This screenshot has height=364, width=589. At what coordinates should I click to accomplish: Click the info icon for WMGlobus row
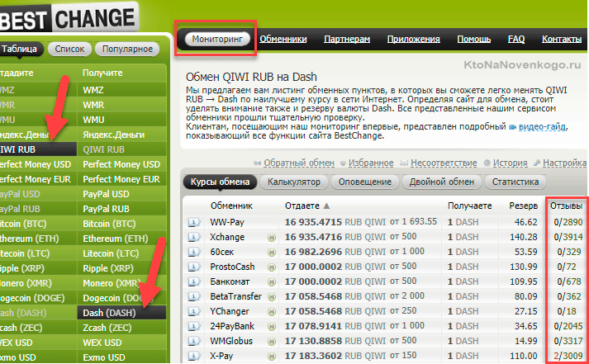click(194, 341)
